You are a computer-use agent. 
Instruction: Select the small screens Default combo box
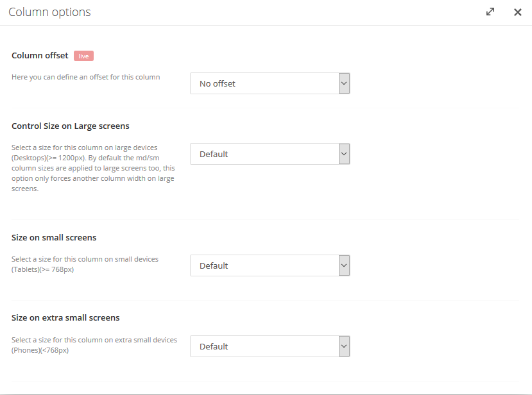coord(270,265)
